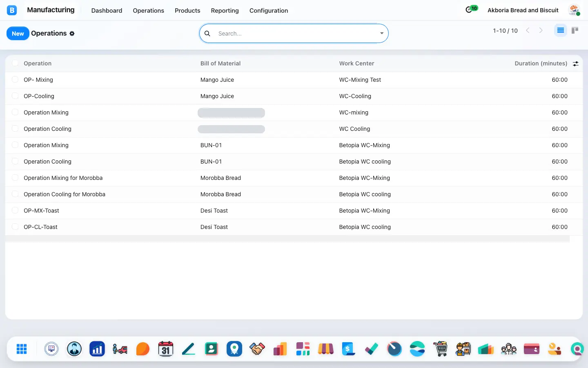Open the orange chat bubble app

(x=143, y=349)
